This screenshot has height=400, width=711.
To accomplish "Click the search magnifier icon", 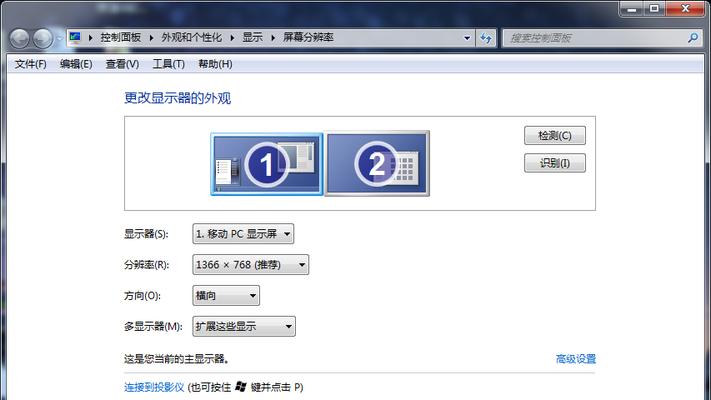I will 693,38.
